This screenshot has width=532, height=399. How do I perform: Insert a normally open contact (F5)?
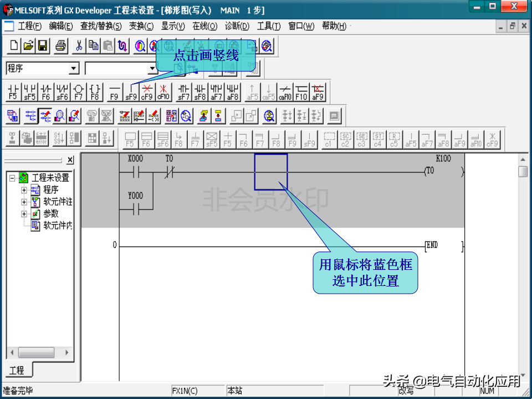(x=13, y=92)
